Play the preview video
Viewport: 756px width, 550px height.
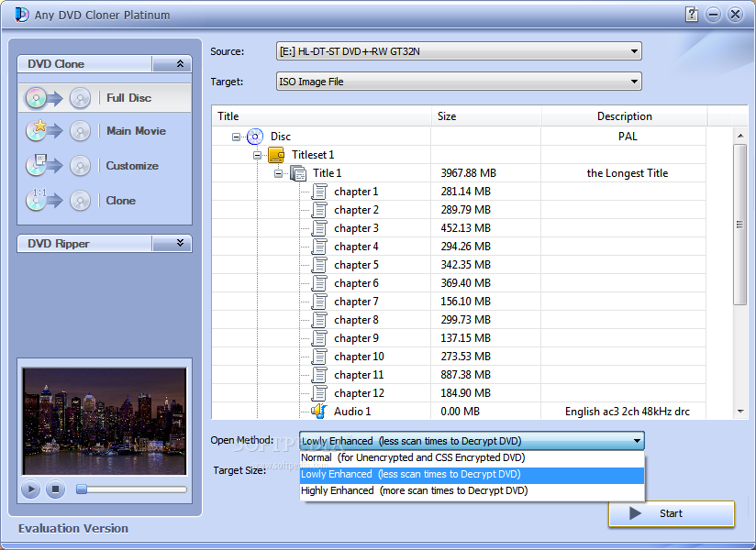click(x=30, y=489)
